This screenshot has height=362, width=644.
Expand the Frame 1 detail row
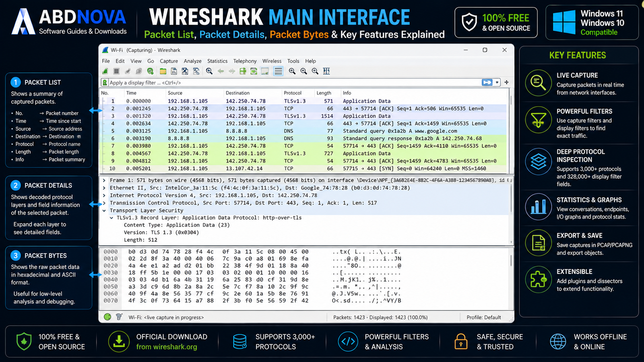[104, 180]
